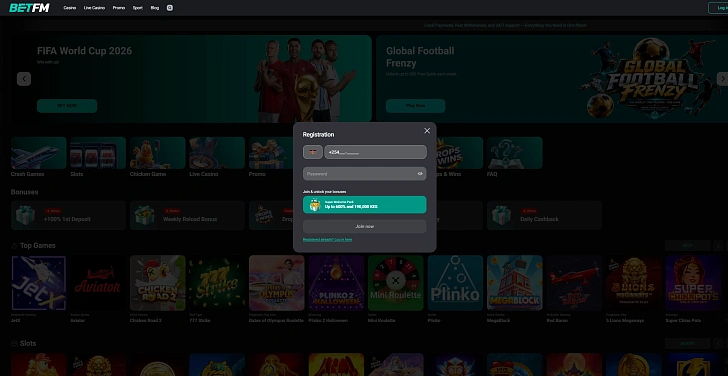Click Play Now on Global Football Frenzy banner
This screenshot has height=376, width=728.
coord(416,106)
